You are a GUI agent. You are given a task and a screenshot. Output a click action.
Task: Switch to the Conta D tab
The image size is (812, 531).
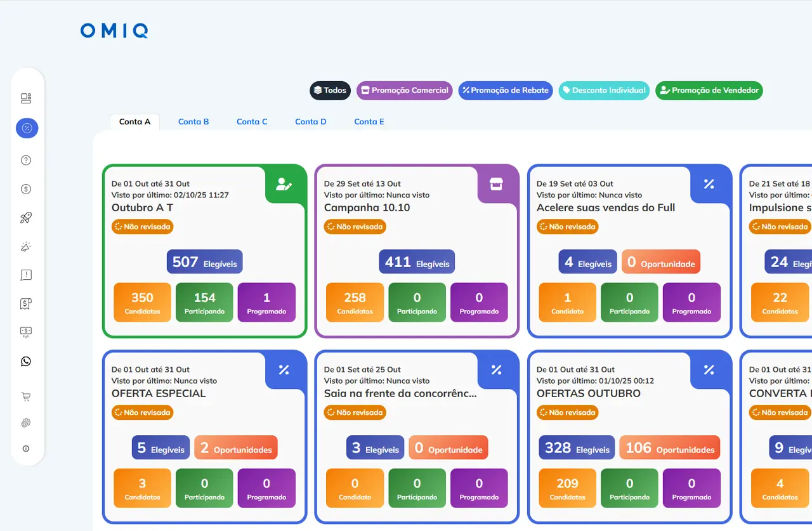click(311, 122)
